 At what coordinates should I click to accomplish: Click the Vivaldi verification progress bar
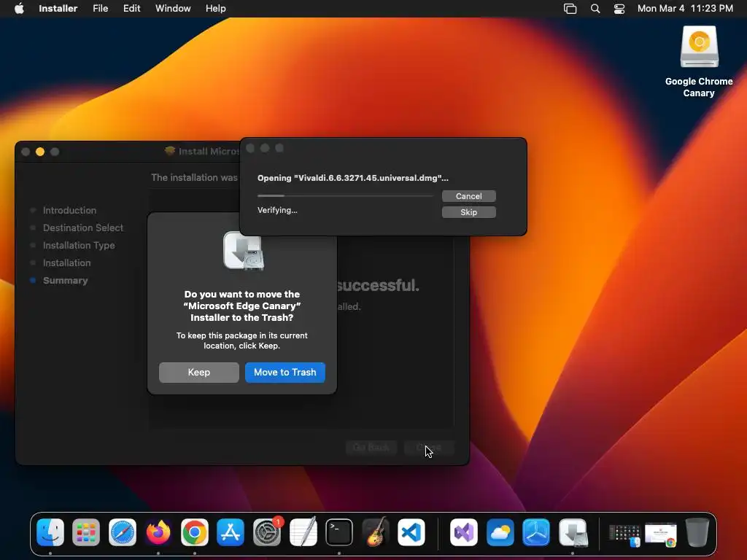345,195
